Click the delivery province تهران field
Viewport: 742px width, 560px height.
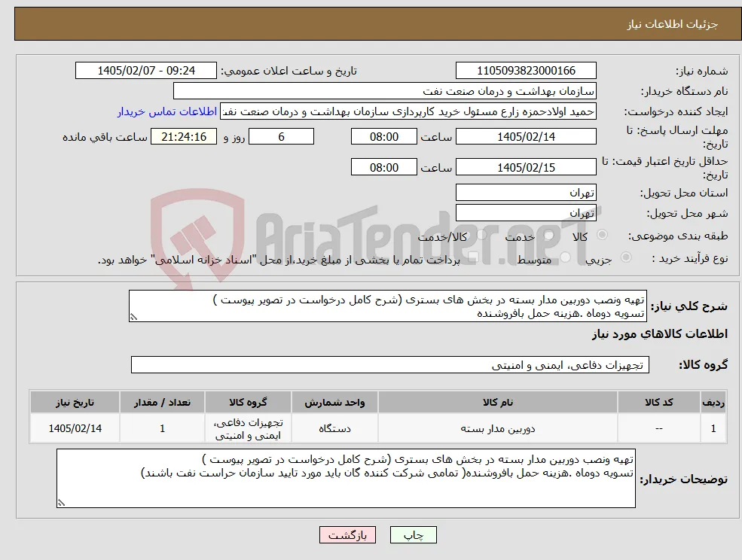click(526, 193)
